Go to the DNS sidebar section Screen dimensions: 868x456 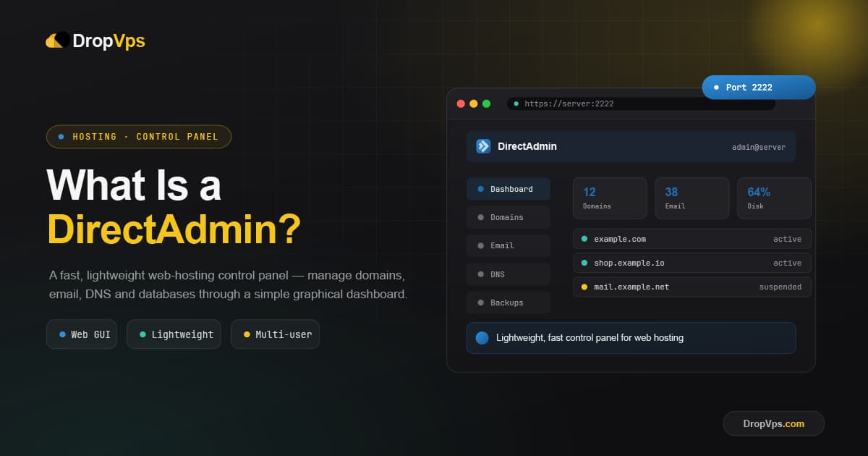[509, 274]
